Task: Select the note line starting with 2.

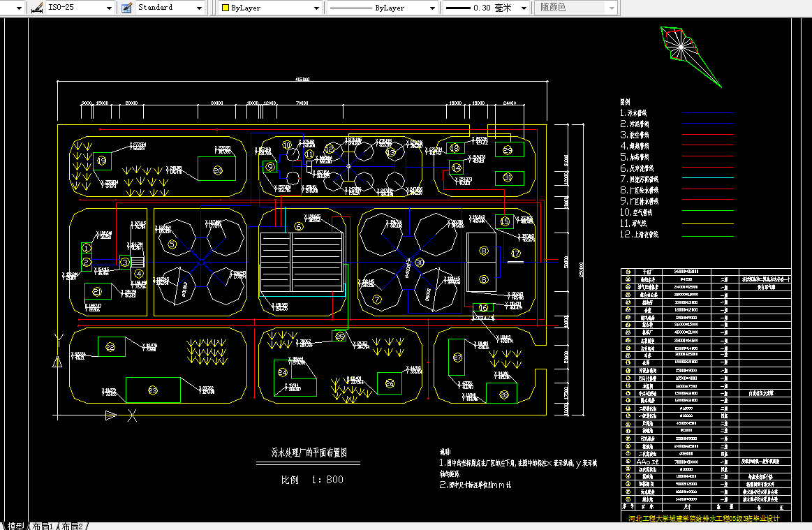Action: [x=475, y=485]
